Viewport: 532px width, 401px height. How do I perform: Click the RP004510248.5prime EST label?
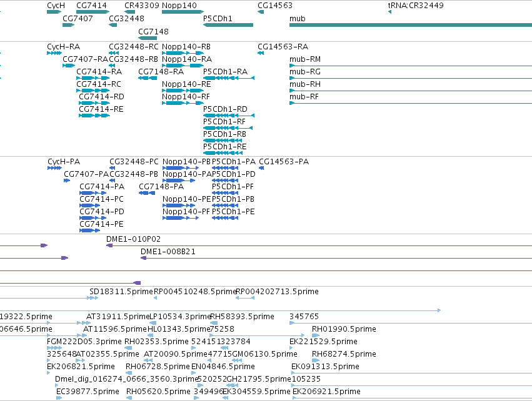(x=195, y=292)
